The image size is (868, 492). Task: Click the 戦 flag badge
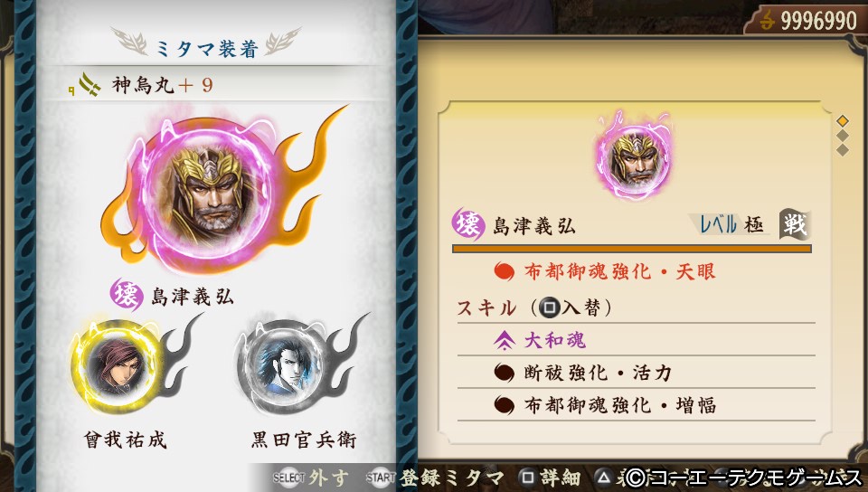coord(795,224)
